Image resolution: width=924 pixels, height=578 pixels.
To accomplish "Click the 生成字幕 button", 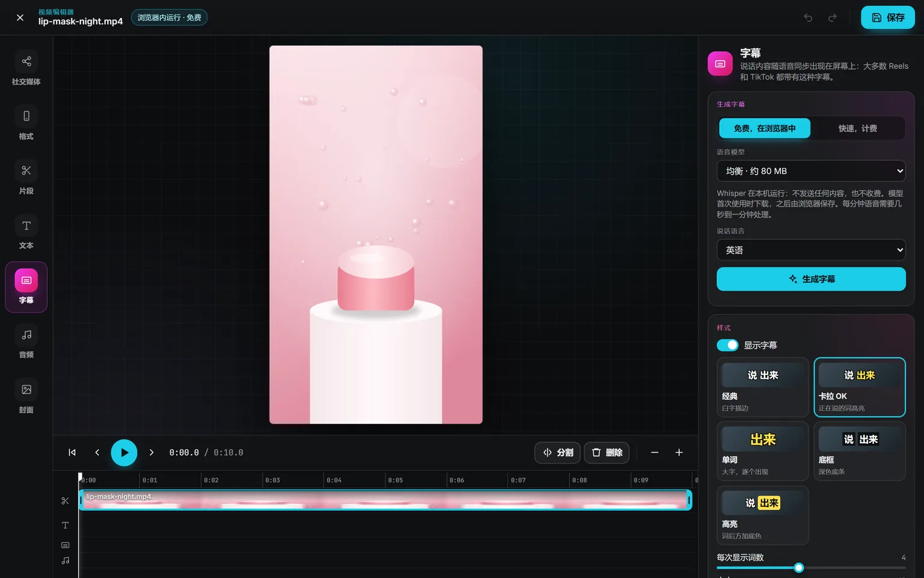I will click(811, 279).
